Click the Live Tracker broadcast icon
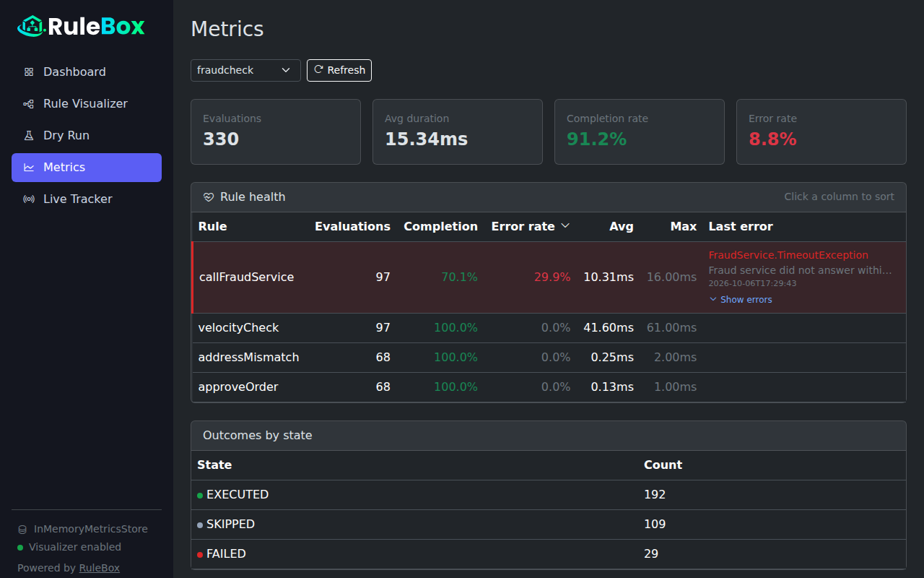Image resolution: width=924 pixels, height=578 pixels. [x=29, y=199]
